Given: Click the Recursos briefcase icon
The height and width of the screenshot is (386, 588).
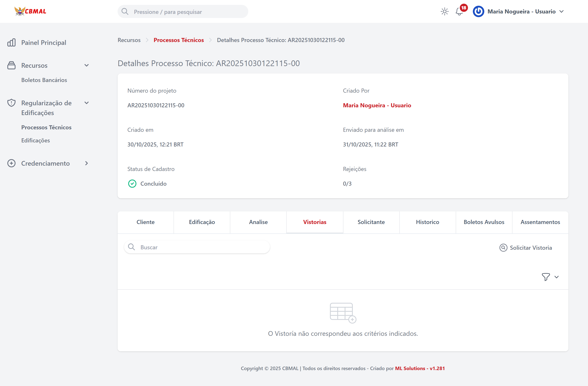Looking at the screenshot, I should click(x=11, y=65).
